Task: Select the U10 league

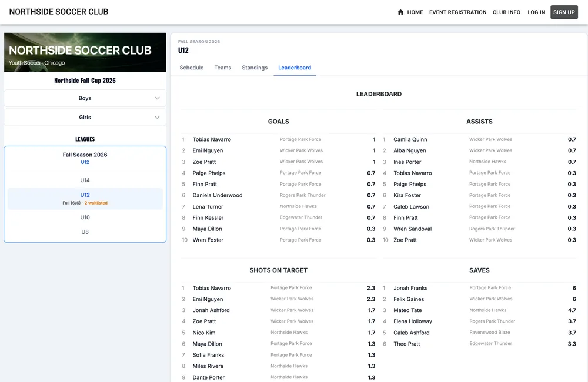Action: tap(85, 217)
